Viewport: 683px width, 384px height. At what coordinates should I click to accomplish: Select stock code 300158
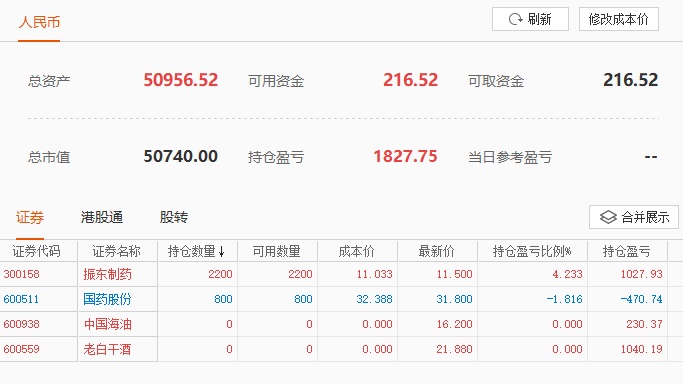tap(21, 274)
